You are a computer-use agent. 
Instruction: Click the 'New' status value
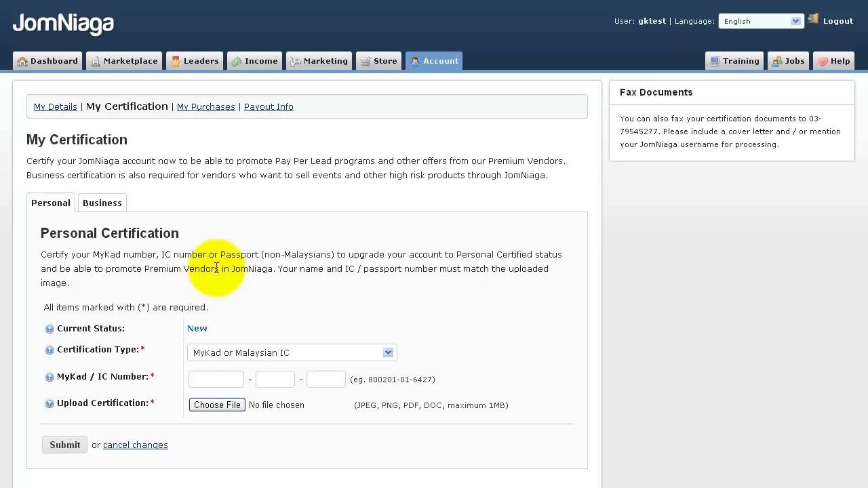tap(197, 328)
